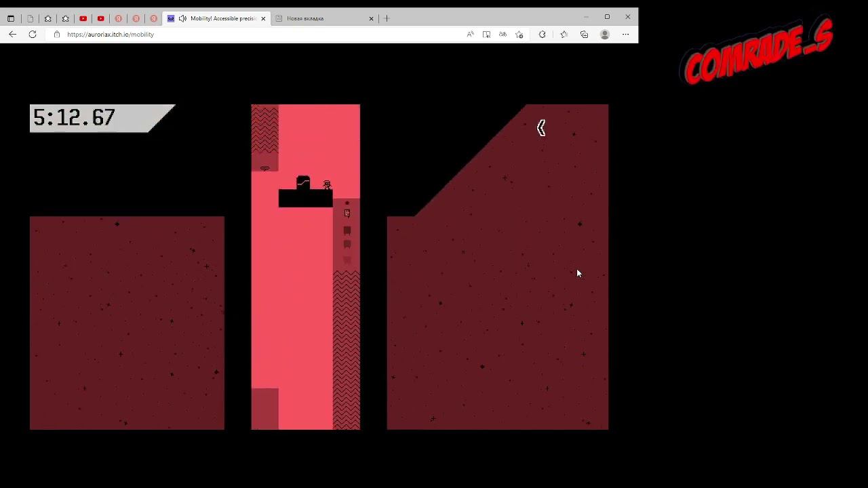Select the Mobility! Accessible precision tab

pos(216,18)
